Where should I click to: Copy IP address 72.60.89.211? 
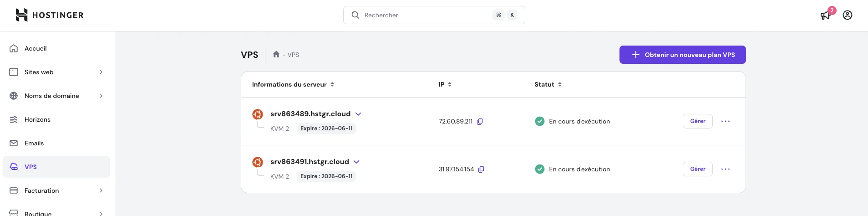click(x=480, y=122)
